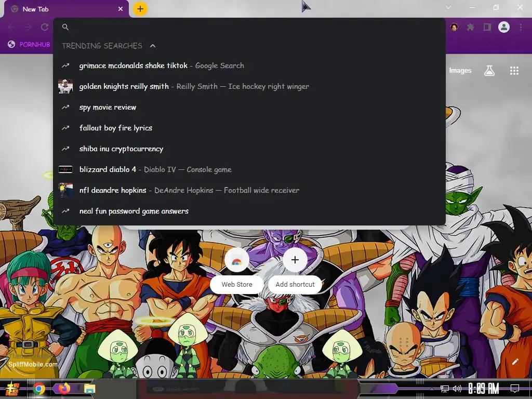Open the Extensions puzzle icon
532x399 pixels.
pyautogui.click(x=471, y=27)
